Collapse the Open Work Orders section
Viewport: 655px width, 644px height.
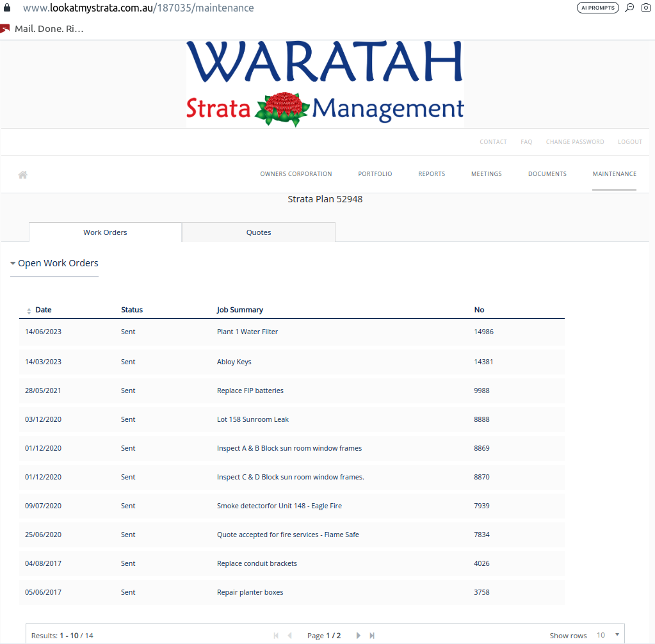coord(54,263)
